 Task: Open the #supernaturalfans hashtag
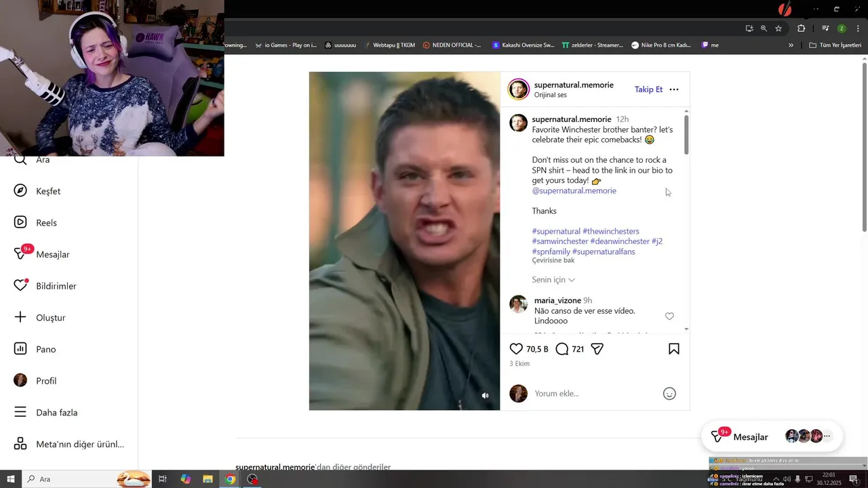click(604, 251)
